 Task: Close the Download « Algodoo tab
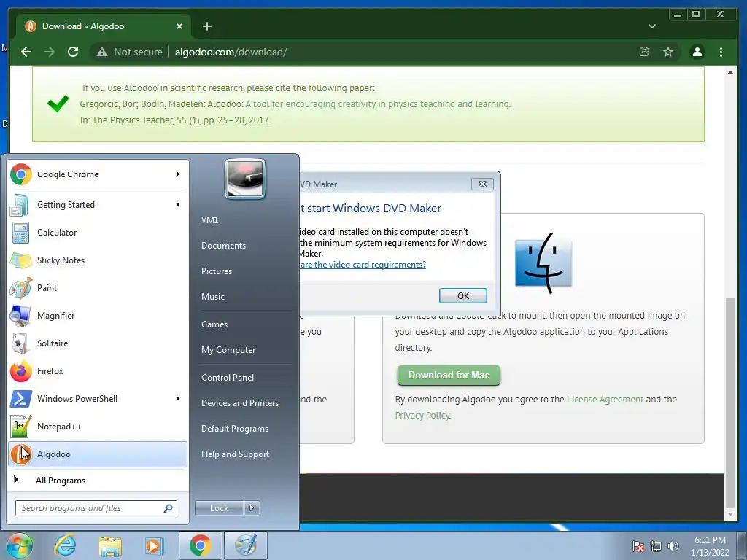pos(179,26)
